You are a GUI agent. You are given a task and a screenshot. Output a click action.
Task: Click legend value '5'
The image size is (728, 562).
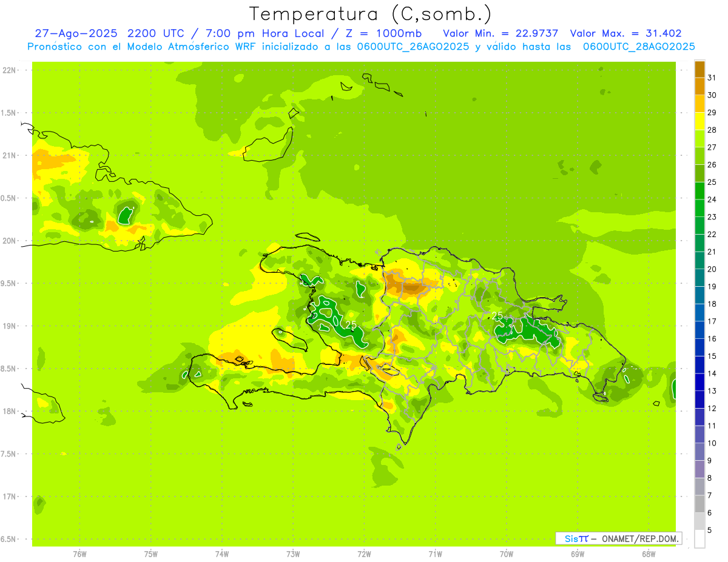point(709,530)
